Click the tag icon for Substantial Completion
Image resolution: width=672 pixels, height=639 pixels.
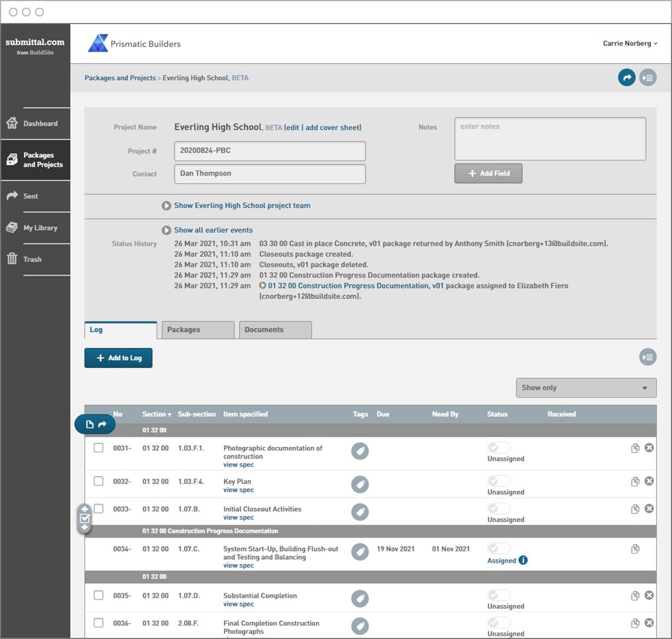coord(360,599)
